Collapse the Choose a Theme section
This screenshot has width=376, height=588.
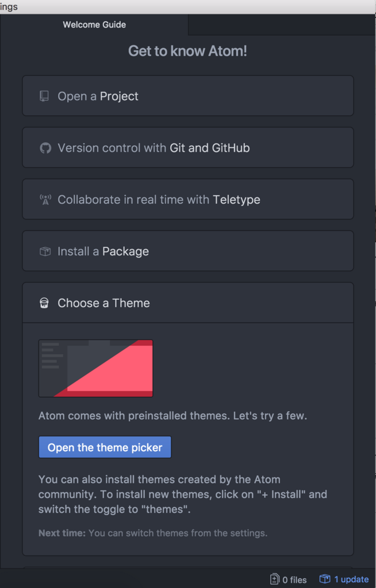pos(187,303)
